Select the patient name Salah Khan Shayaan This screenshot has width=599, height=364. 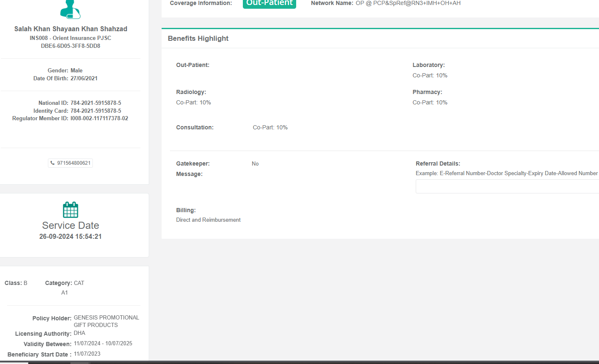[70, 29]
